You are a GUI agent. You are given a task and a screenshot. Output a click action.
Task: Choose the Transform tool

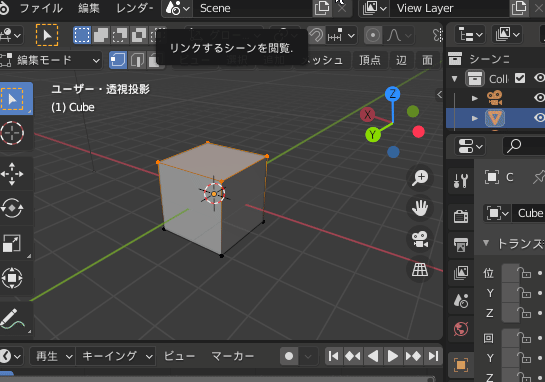(12, 278)
